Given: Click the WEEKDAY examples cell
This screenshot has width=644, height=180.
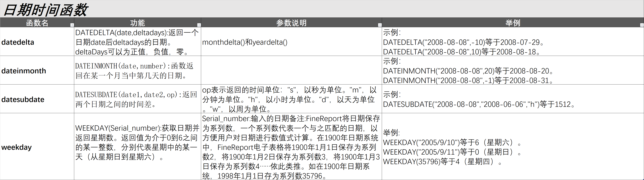Looking at the screenshot, I should [513, 147].
